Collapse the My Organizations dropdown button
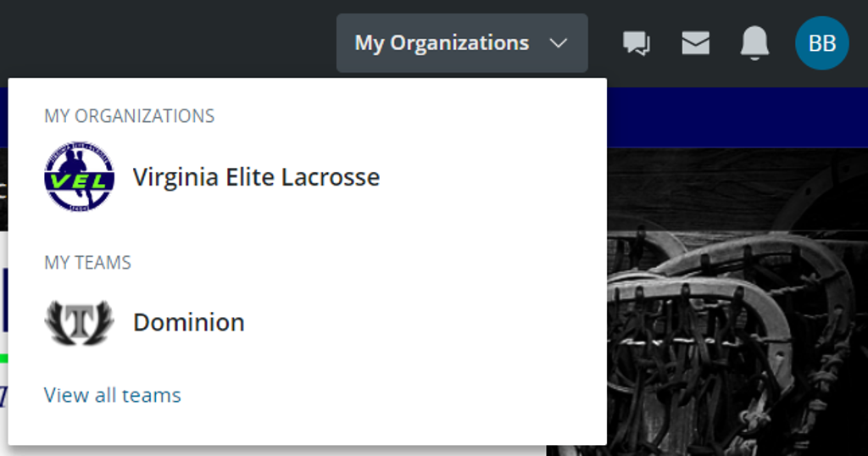This screenshot has width=868, height=456. (x=442, y=43)
